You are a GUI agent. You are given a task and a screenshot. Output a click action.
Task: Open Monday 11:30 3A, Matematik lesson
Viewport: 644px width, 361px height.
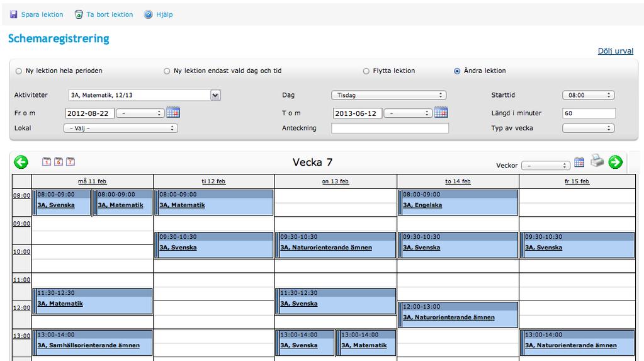93,301
